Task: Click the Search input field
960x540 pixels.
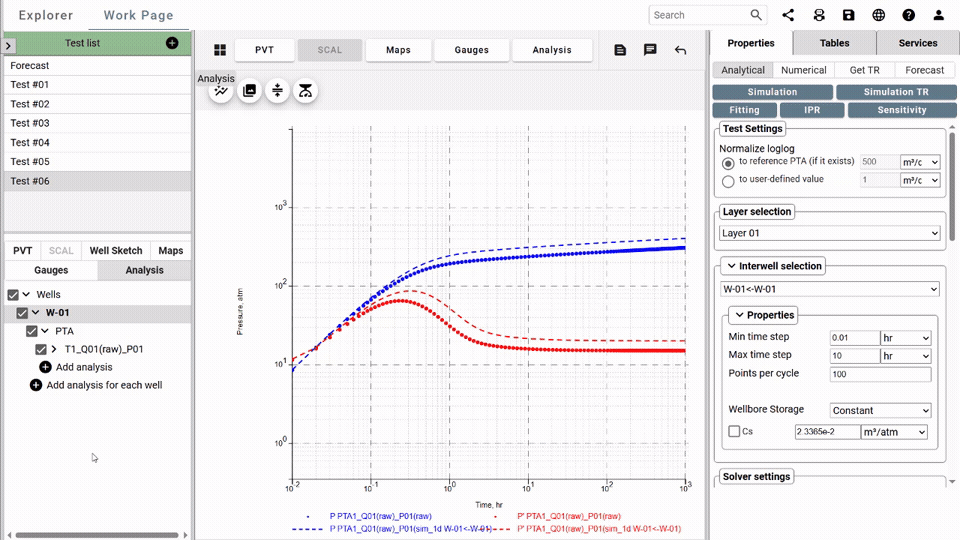Action: coord(700,15)
